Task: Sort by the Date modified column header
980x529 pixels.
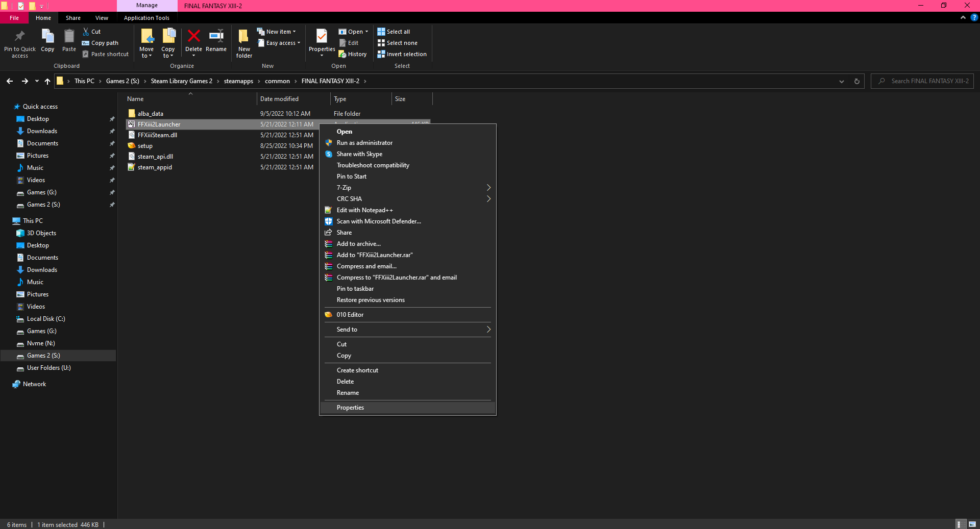Action: (293, 99)
